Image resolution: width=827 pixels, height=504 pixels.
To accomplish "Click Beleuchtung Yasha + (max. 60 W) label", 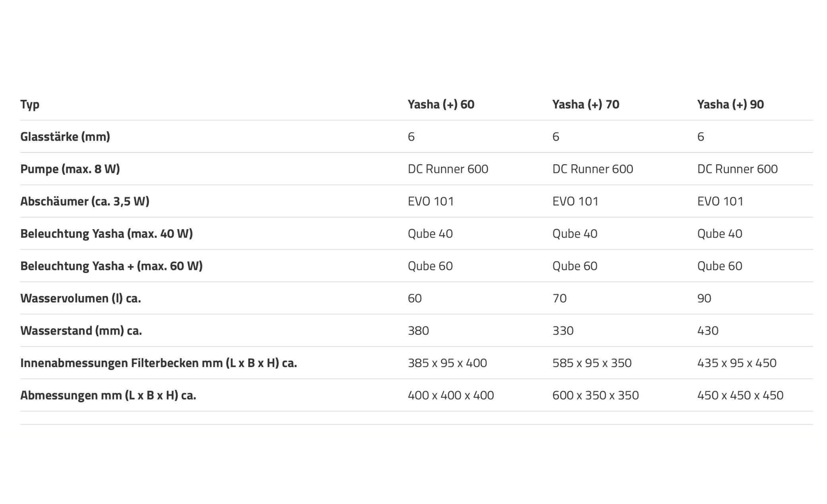I will [111, 266].
